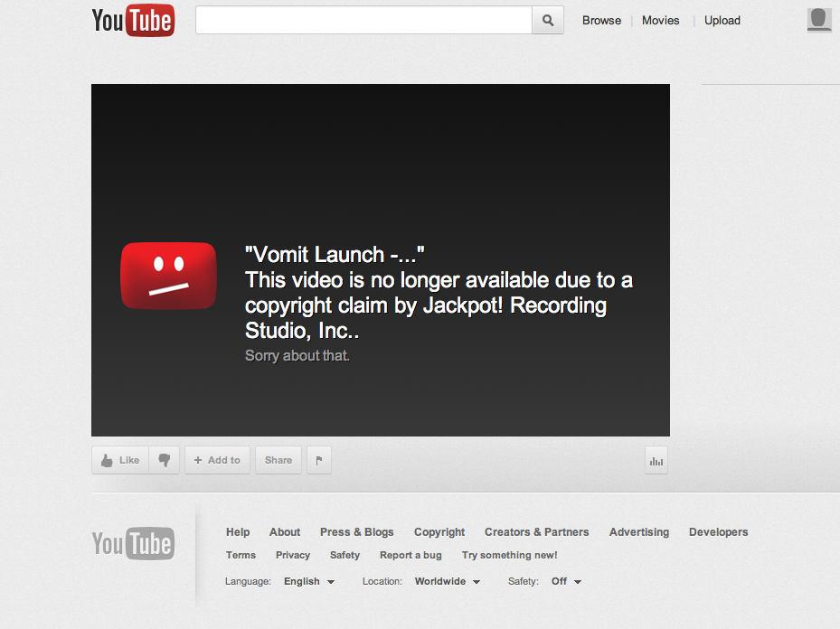
Task: Open the Copyright footer link
Action: 439,531
